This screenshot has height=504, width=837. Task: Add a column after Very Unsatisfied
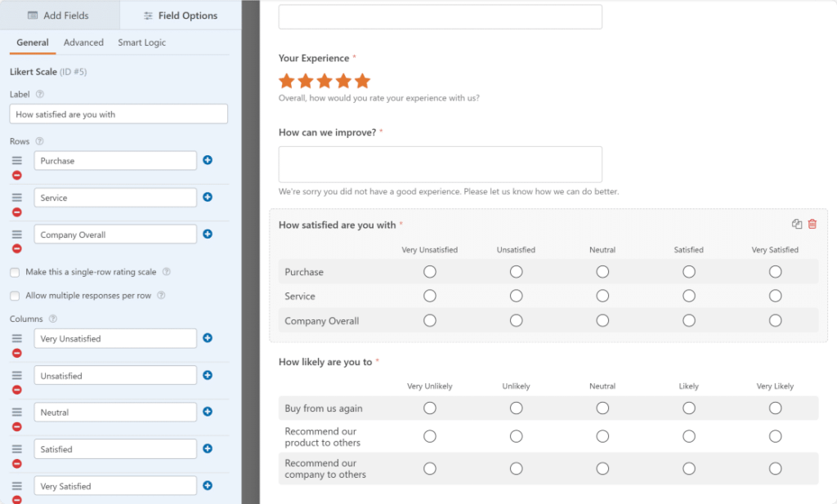[x=208, y=338]
